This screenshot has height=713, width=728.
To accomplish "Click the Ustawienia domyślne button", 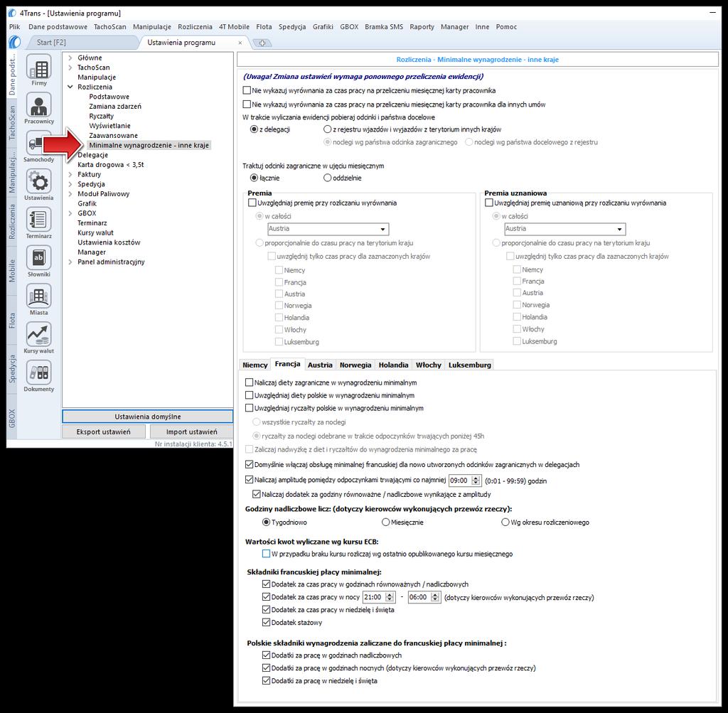I will coord(148,417).
